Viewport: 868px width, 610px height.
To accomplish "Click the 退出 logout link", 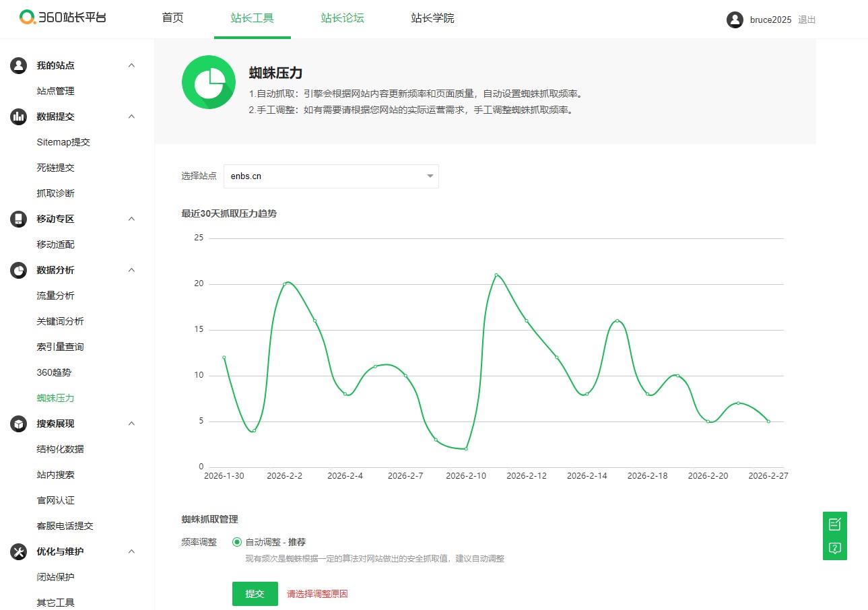I will 807,20.
